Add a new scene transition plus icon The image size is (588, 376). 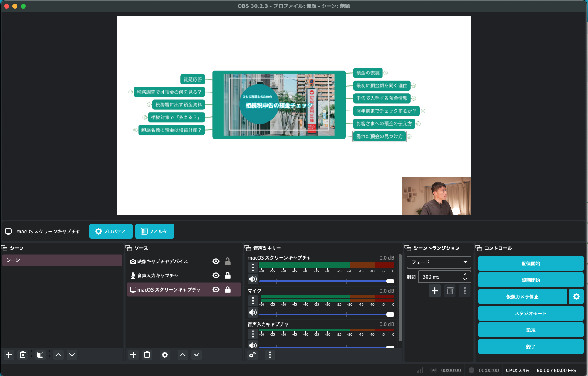434,291
